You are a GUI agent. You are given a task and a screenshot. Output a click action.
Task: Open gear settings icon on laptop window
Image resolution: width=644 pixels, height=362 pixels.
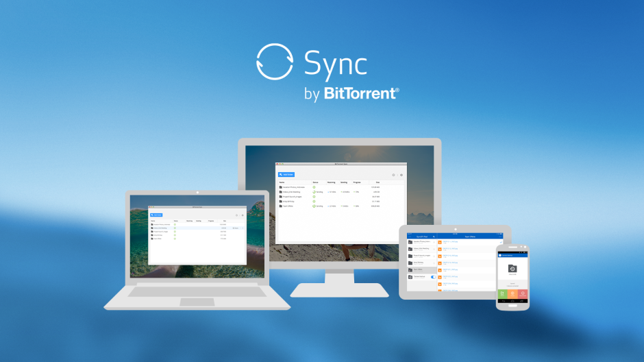pos(243,215)
